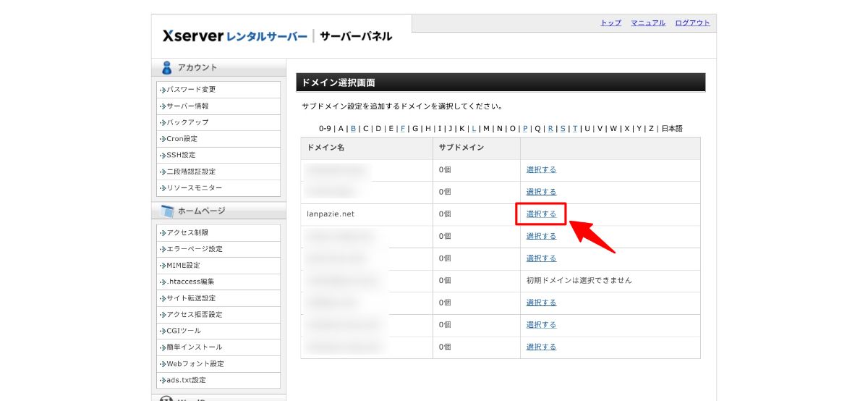Open サーバー情報 menu item

coord(187,106)
